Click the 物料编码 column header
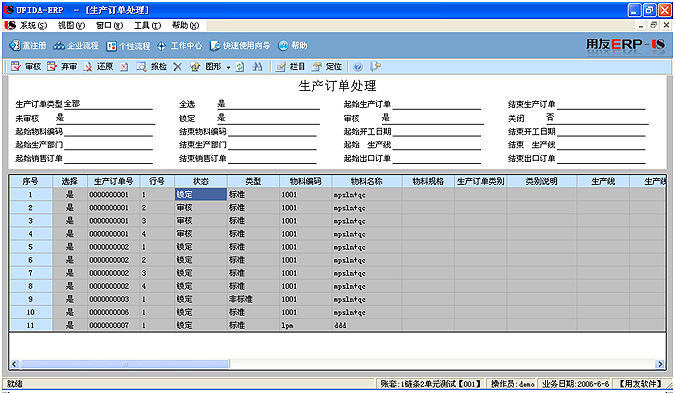Image resolution: width=675 pixels, height=393 pixels. coord(306,181)
